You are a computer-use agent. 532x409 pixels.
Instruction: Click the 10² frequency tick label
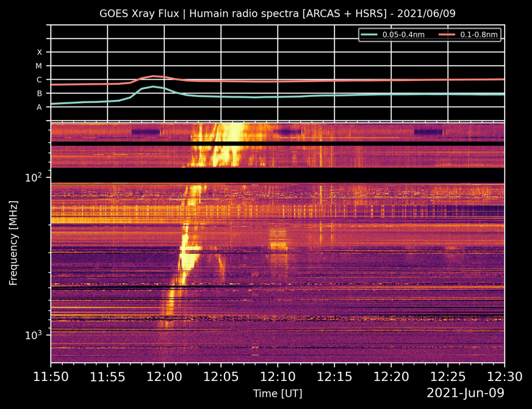click(x=33, y=177)
